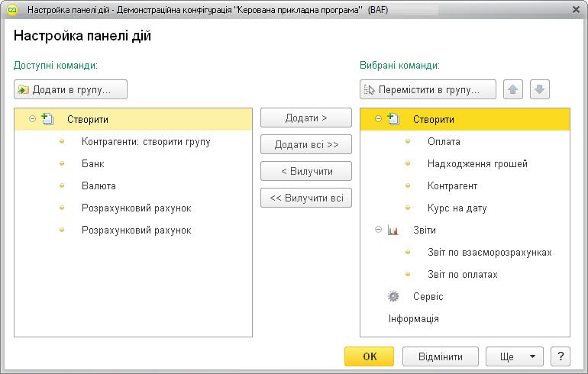Click the application logo in title bar
Screen dimensions: 588x374
tap(12, 10)
